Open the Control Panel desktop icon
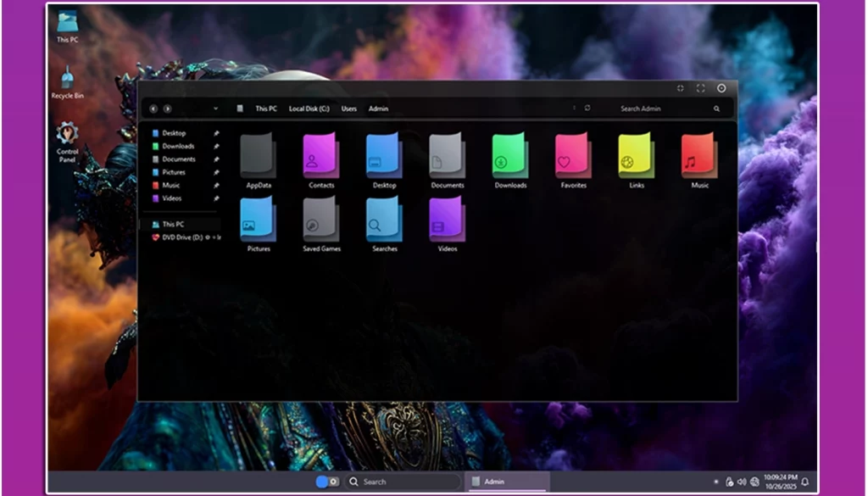This screenshot has width=868, height=496. (x=67, y=137)
